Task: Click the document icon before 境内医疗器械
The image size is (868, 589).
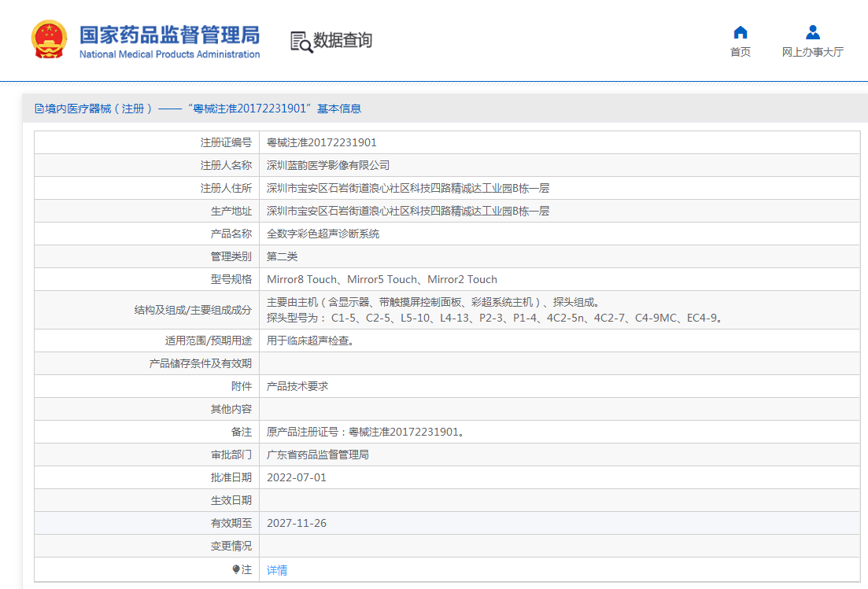Action: 39,109
